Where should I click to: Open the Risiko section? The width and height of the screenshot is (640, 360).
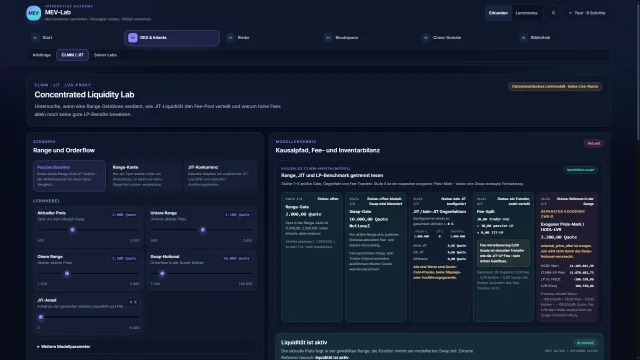(269, 38)
